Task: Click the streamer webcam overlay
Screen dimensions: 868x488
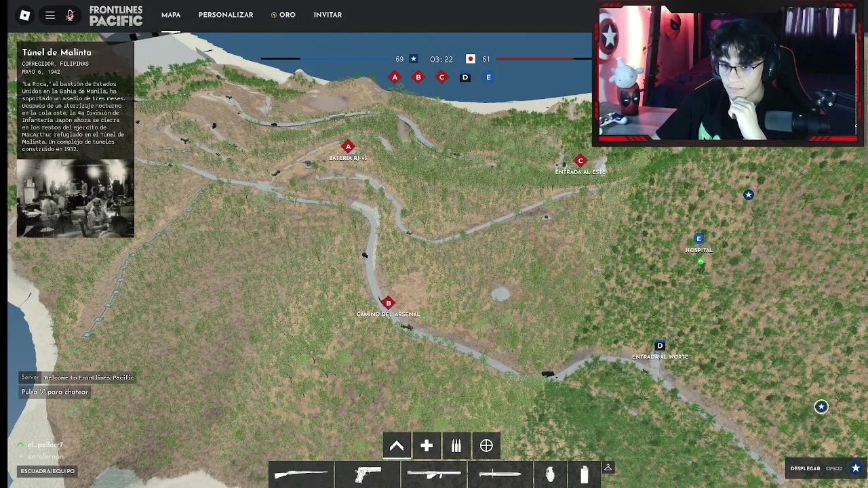Action: 728,73
